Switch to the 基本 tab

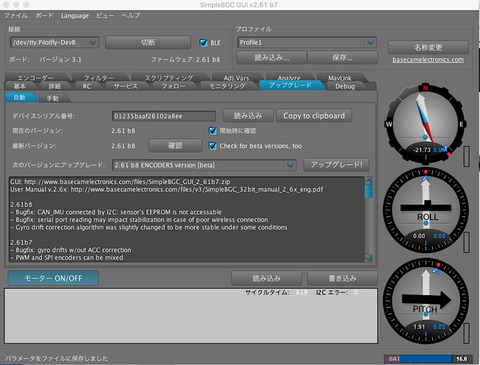click(20, 86)
